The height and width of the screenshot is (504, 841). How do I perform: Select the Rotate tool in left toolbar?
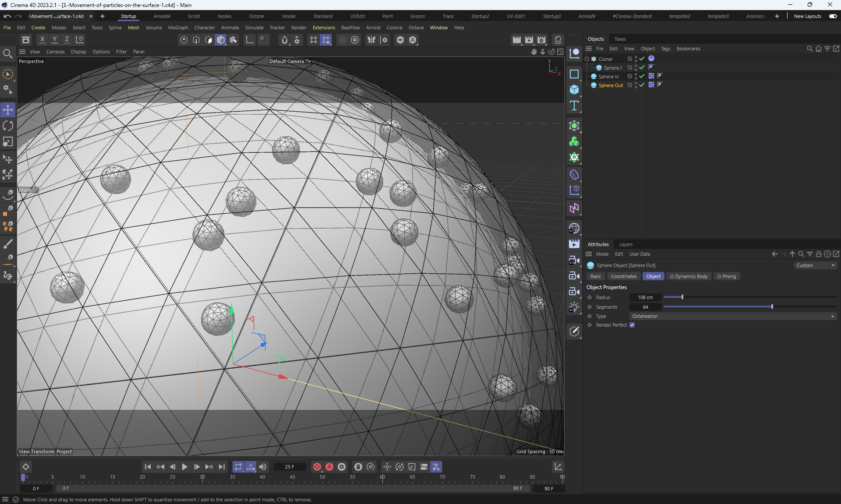click(x=8, y=126)
